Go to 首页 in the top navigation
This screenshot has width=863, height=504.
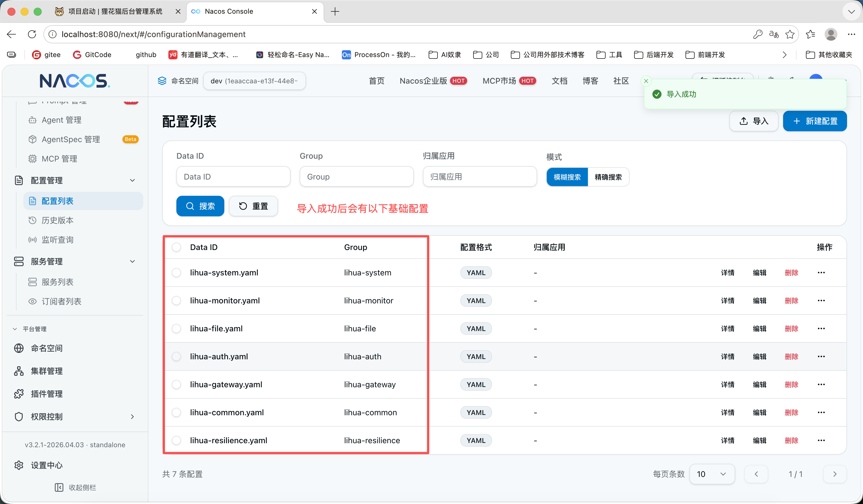[376, 81]
